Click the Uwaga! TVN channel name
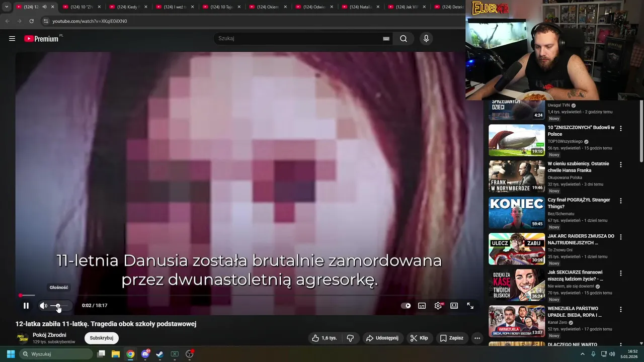Screen dimensions: 644x362 pos(559,105)
